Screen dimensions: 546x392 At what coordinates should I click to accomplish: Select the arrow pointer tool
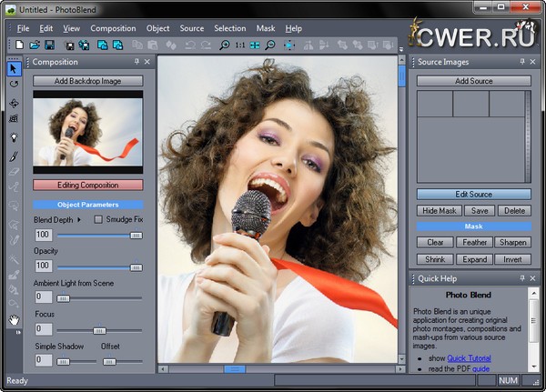(14, 68)
